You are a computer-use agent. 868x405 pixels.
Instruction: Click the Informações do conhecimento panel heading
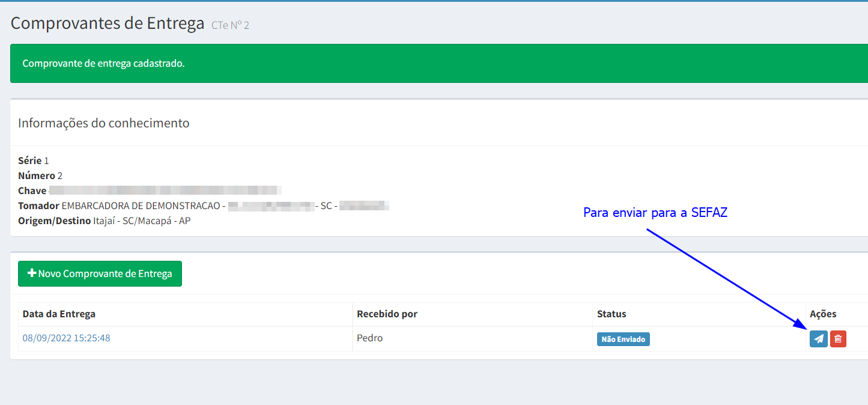[104, 123]
